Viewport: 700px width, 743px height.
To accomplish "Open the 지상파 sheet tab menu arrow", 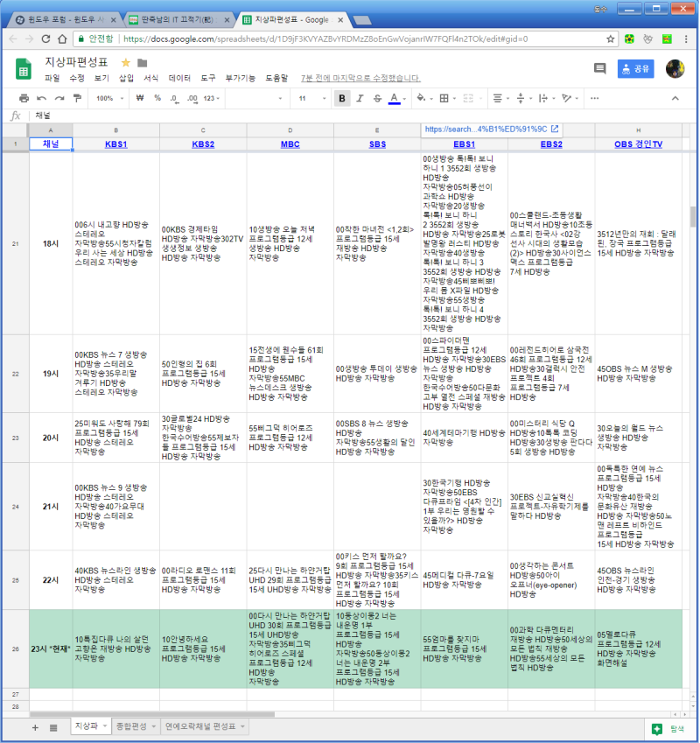I will (105, 726).
